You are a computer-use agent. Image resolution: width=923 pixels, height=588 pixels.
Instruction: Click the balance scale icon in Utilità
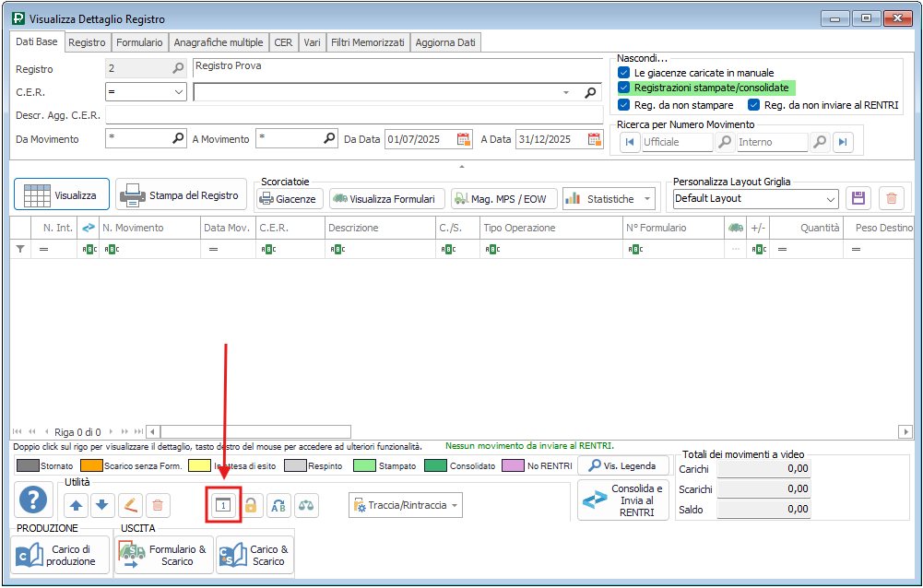(x=304, y=505)
